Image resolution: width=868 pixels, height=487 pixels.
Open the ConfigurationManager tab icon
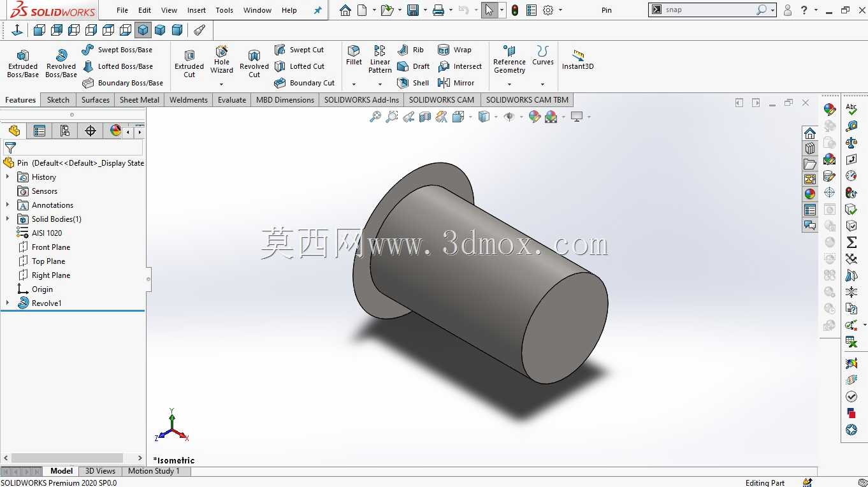point(65,131)
